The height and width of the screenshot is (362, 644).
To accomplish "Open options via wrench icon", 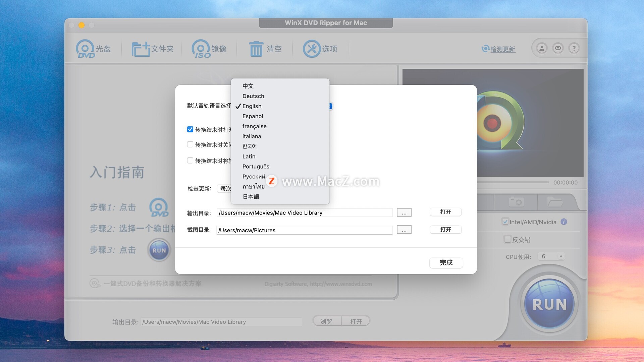I will point(312,49).
